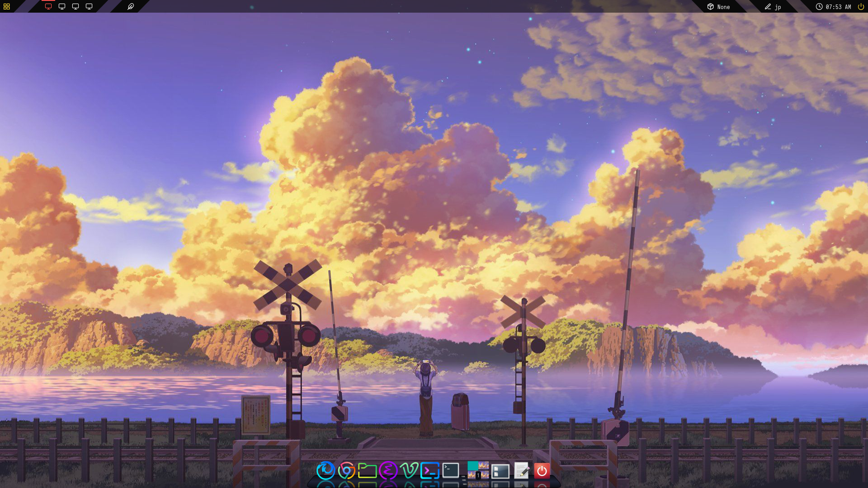Switch to the third workspace monitor icon
Screen dimensions: 868x488
pyautogui.click(x=75, y=7)
